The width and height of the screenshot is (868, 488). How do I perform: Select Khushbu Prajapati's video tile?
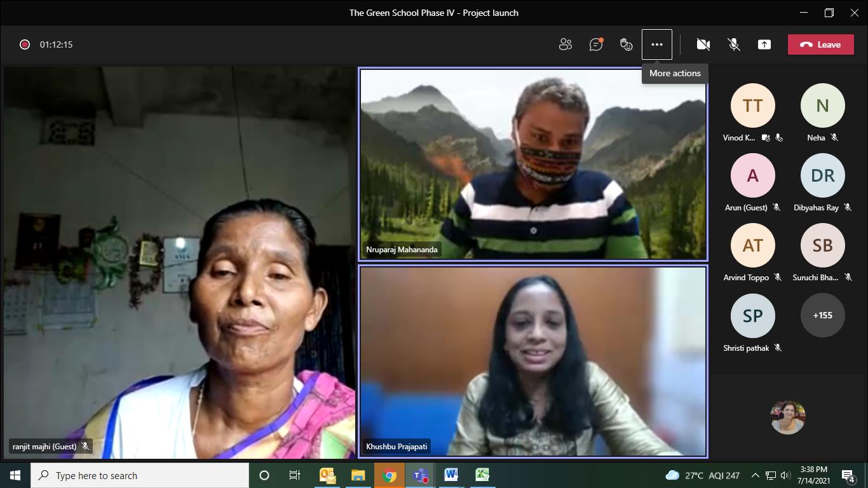pyautogui.click(x=533, y=361)
